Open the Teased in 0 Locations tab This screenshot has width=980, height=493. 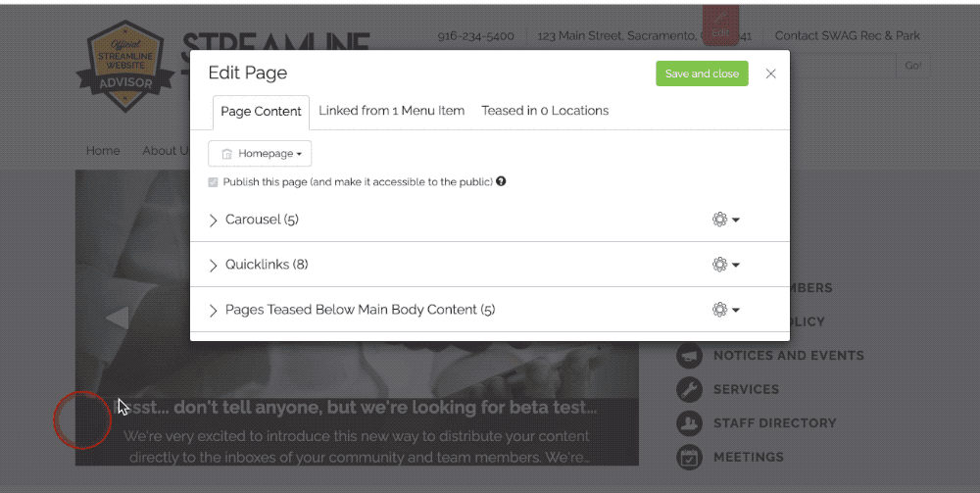544,111
